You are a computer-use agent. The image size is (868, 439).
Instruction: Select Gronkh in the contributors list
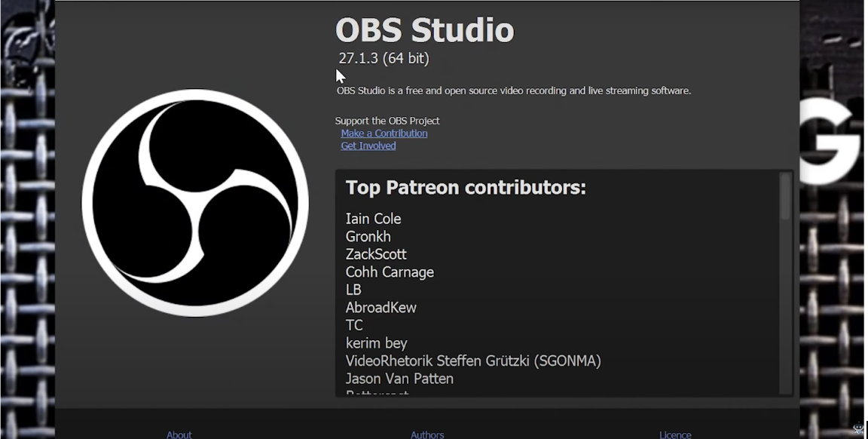[x=368, y=237]
